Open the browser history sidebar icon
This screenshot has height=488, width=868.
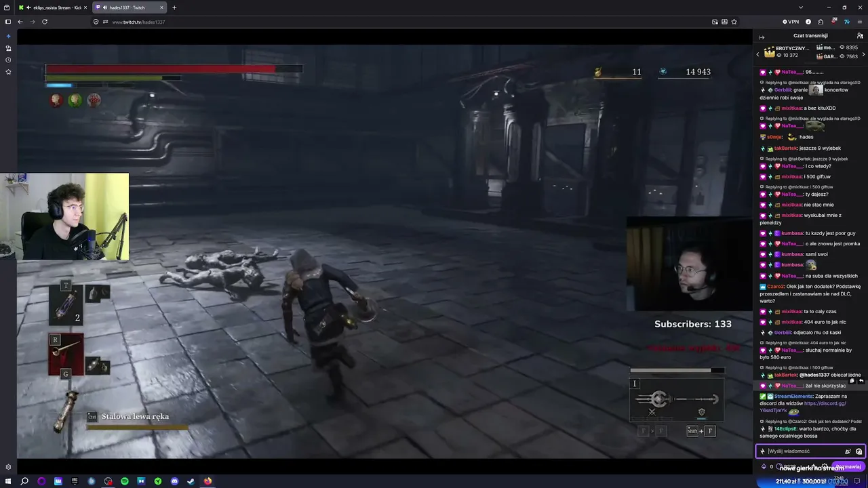(8, 60)
